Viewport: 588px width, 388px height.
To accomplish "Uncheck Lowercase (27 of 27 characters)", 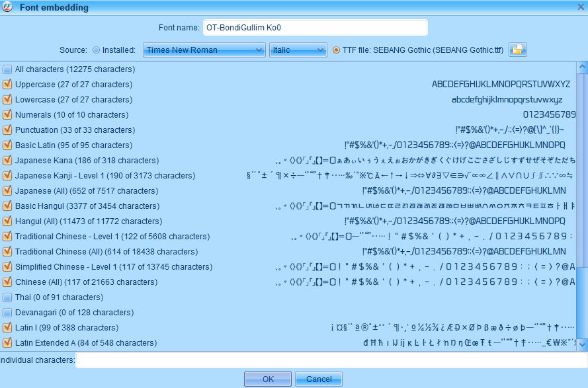I will click(7, 100).
